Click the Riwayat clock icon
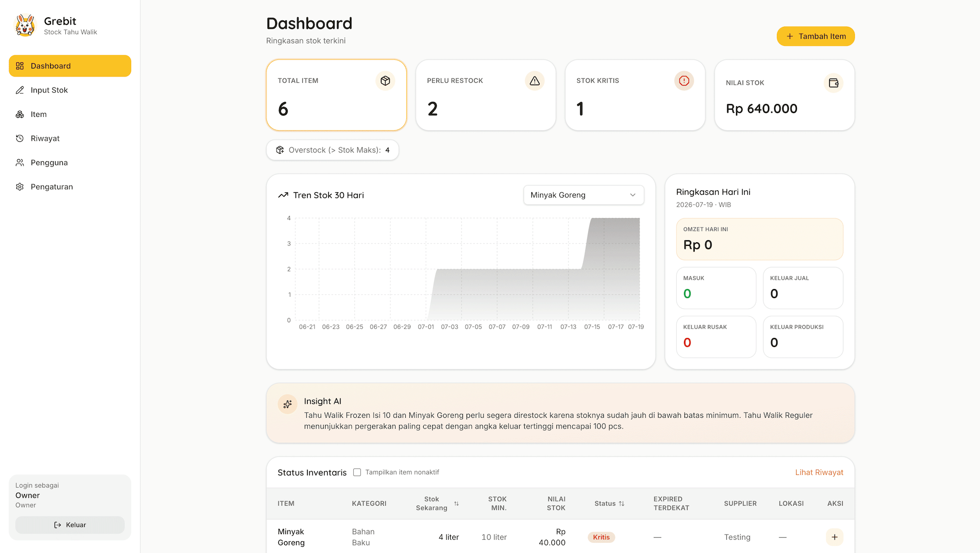 pos(20,138)
